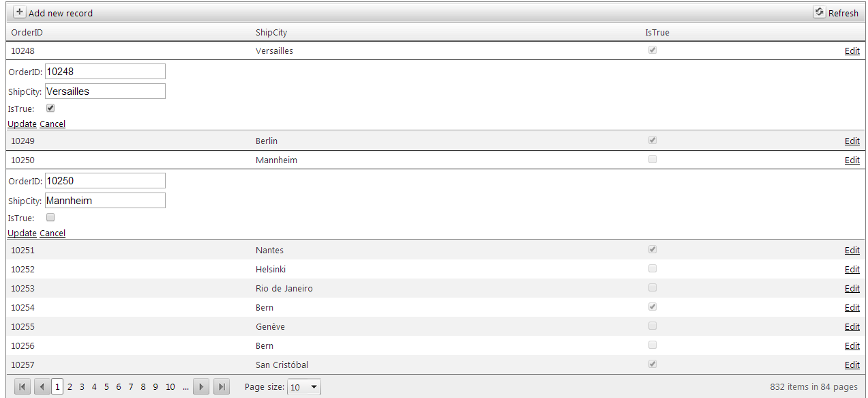The image size is (868, 398).
Task: Click ShipCity field containing Mannheim
Action: (x=105, y=201)
